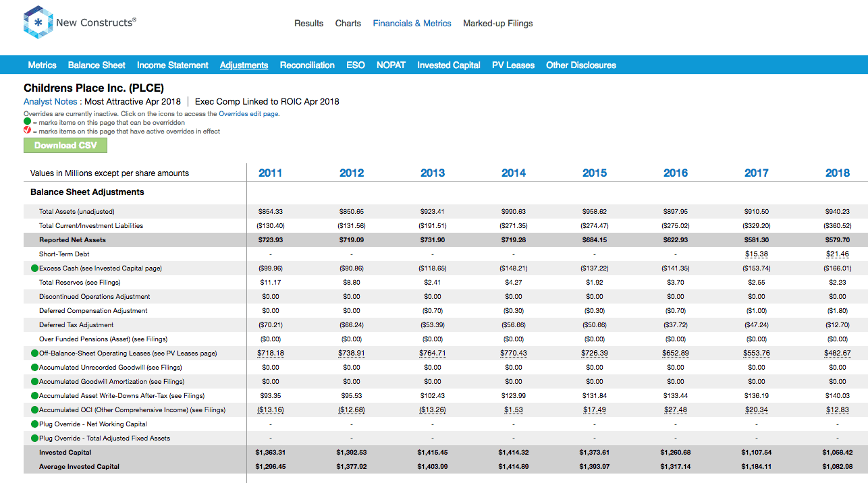Click green dot beside Accumulated Unrecorded Goodwill

(34, 368)
